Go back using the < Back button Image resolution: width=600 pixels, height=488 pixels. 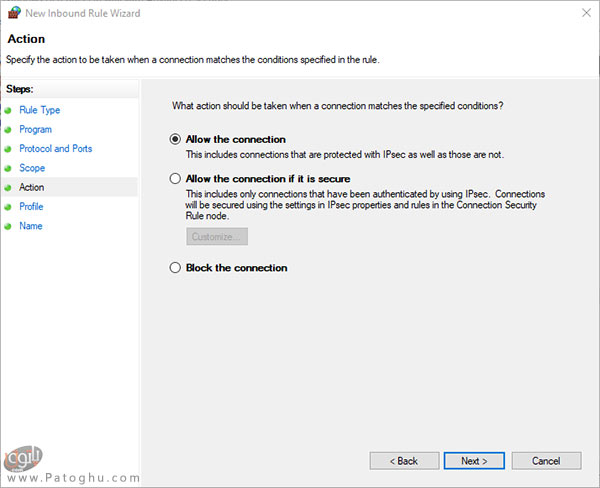404,461
